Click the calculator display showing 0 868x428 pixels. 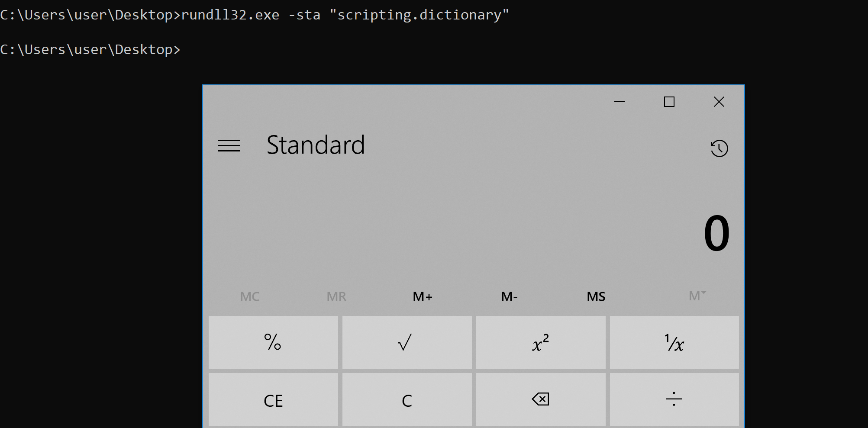pyautogui.click(x=716, y=234)
